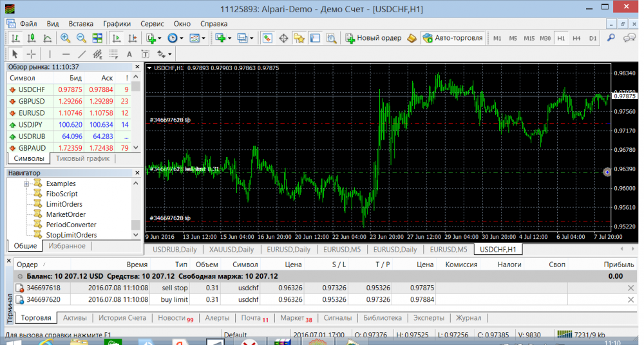
Task: Delete pending order 346697620
Action: 630,300
